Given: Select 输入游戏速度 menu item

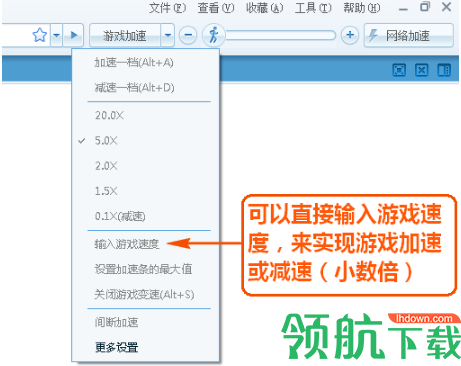Looking at the screenshot, I should (x=146, y=244).
